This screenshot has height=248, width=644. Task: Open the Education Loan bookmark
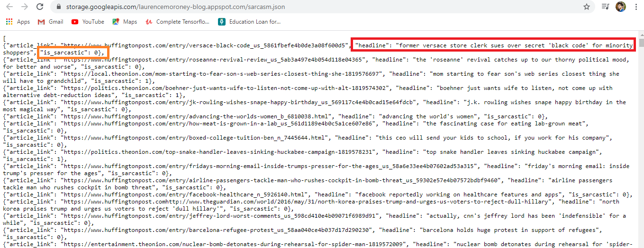[x=249, y=22]
